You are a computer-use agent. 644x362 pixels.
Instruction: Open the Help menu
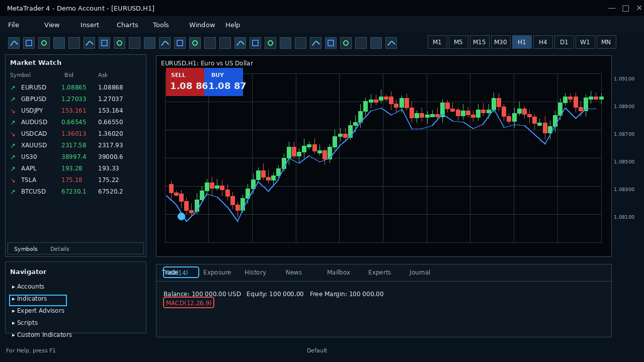coord(233,25)
